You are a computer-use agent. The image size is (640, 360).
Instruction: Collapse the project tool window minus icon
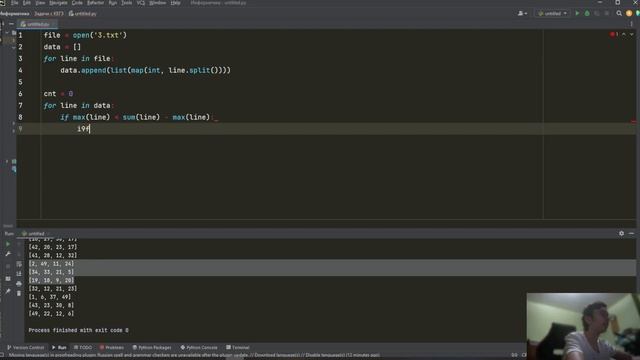click(11, 24)
